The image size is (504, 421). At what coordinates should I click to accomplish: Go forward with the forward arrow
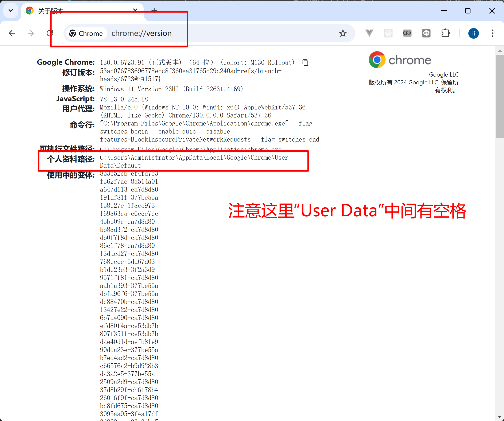[31, 33]
